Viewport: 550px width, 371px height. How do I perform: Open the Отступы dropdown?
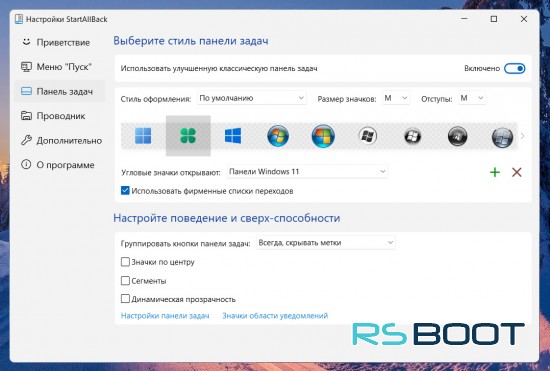point(472,98)
